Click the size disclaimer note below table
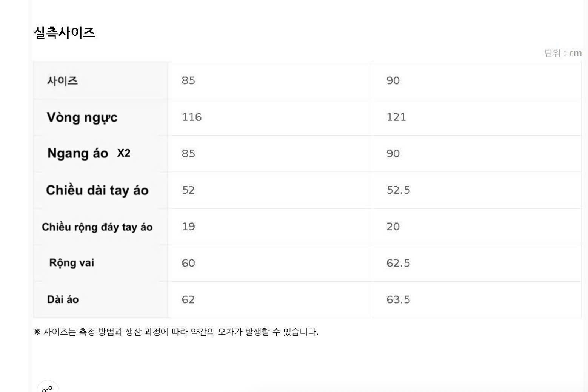Viewport: 588px width, 392px height. pyautogui.click(x=176, y=332)
